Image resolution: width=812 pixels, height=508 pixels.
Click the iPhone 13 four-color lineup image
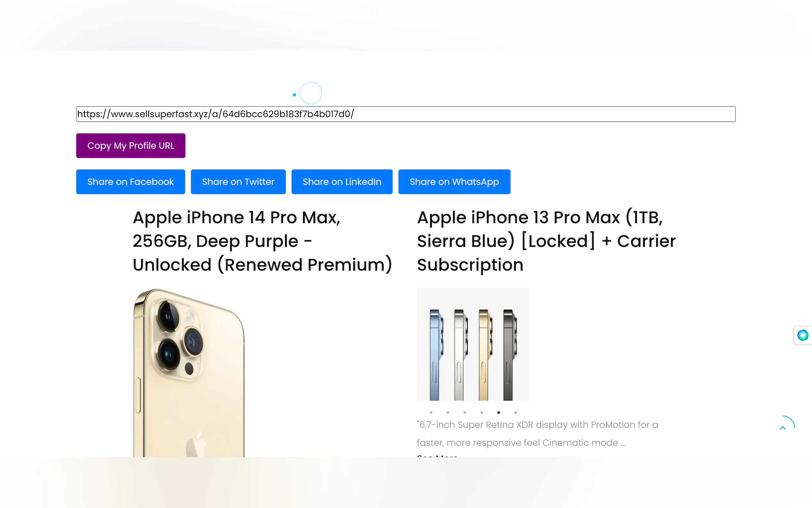click(473, 344)
